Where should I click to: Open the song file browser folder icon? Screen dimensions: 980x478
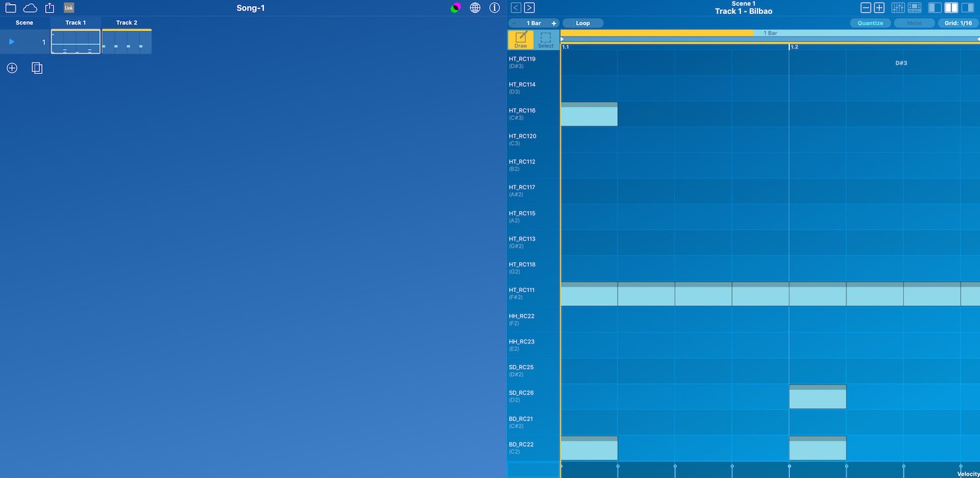[11, 8]
